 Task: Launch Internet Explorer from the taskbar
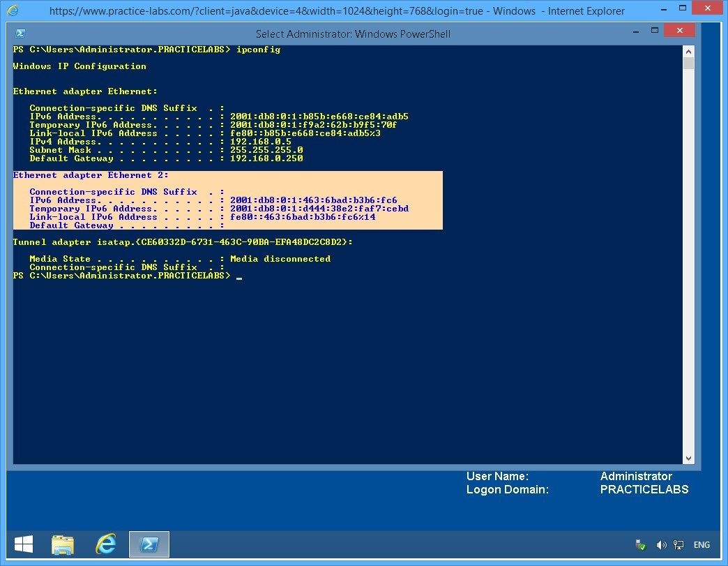pos(106,544)
